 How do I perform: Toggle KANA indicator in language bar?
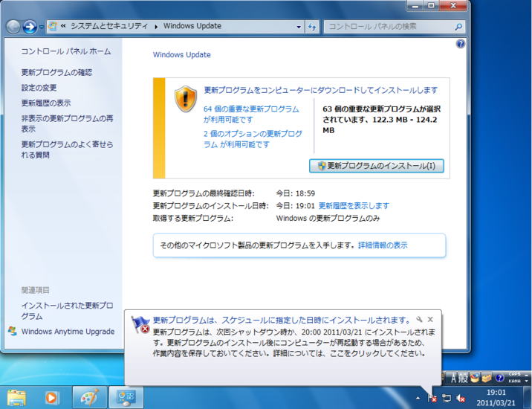click(x=515, y=381)
